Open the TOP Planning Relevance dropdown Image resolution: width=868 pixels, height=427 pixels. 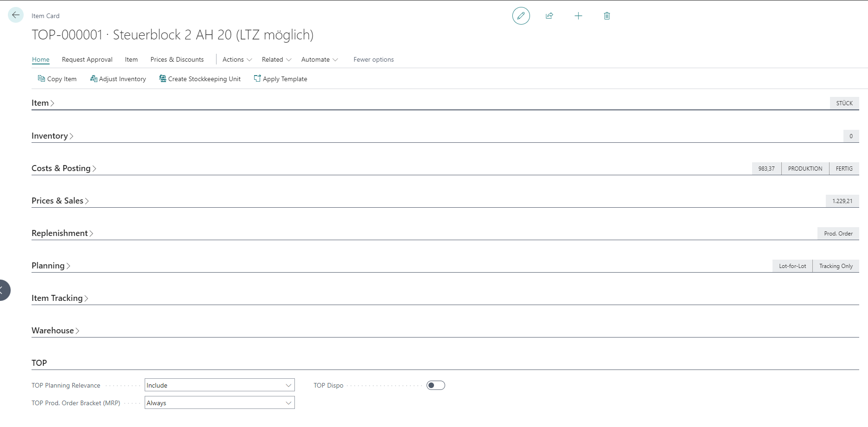tap(288, 385)
